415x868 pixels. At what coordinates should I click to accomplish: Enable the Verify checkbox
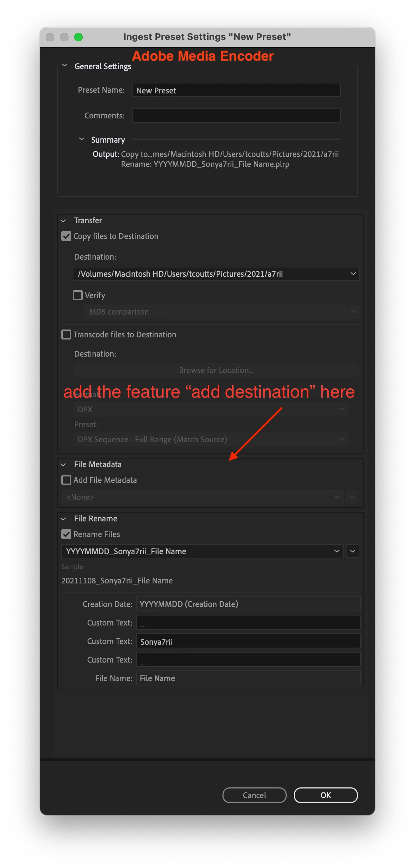pos(78,295)
